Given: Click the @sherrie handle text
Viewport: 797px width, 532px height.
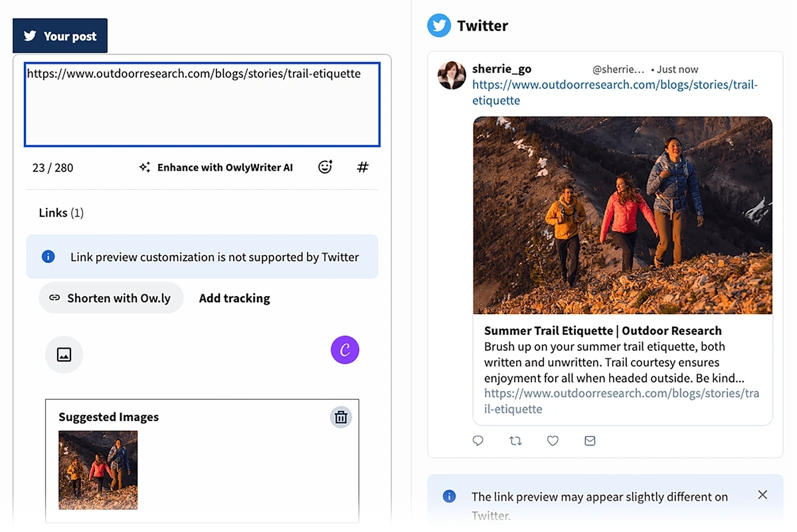Looking at the screenshot, I should point(618,69).
